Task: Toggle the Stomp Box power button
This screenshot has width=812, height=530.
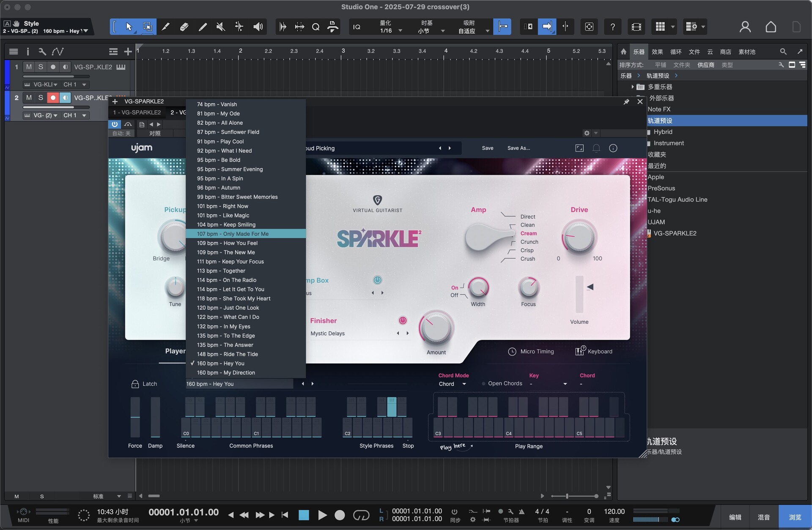Action: (377, 280)
